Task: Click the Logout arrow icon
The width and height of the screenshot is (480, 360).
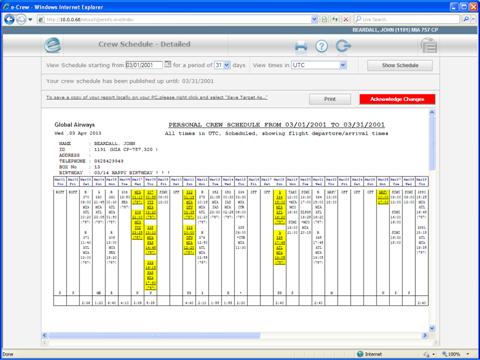Action: (343, 46)
